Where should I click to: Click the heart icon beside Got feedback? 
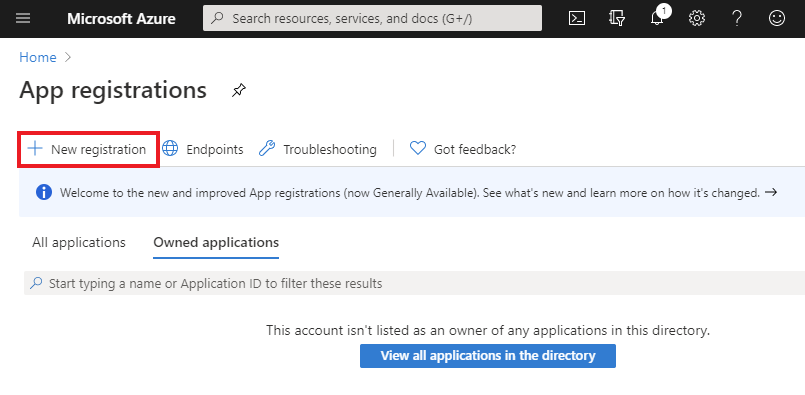418,148
